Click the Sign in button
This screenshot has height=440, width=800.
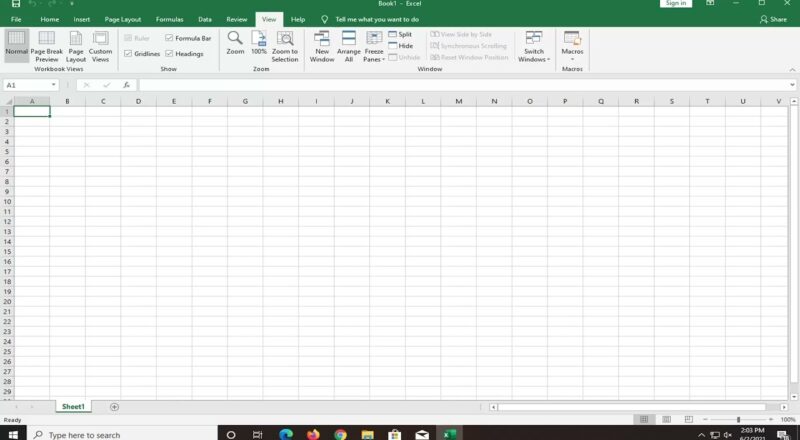click(676, 3)
